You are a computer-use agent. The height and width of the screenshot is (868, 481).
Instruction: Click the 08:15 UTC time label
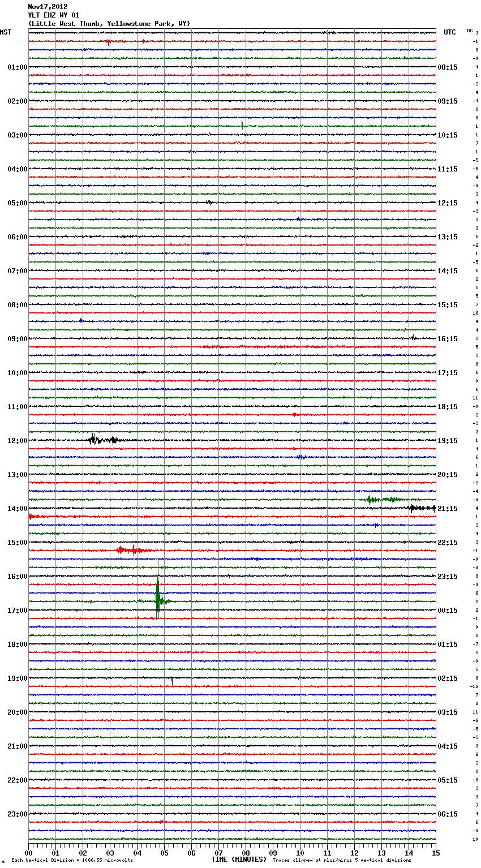tap(448, 67)
